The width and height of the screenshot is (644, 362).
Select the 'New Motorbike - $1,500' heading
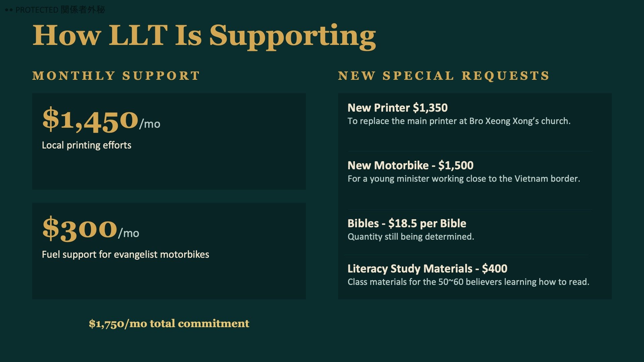click(411, 165)
